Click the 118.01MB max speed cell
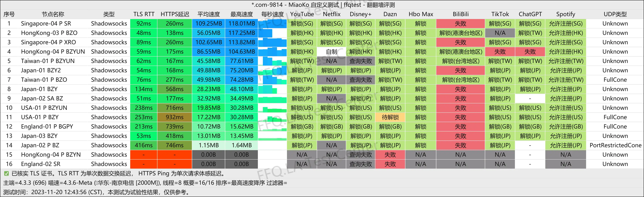Screen dimensions: 644x197 click(x=242, y=23)
